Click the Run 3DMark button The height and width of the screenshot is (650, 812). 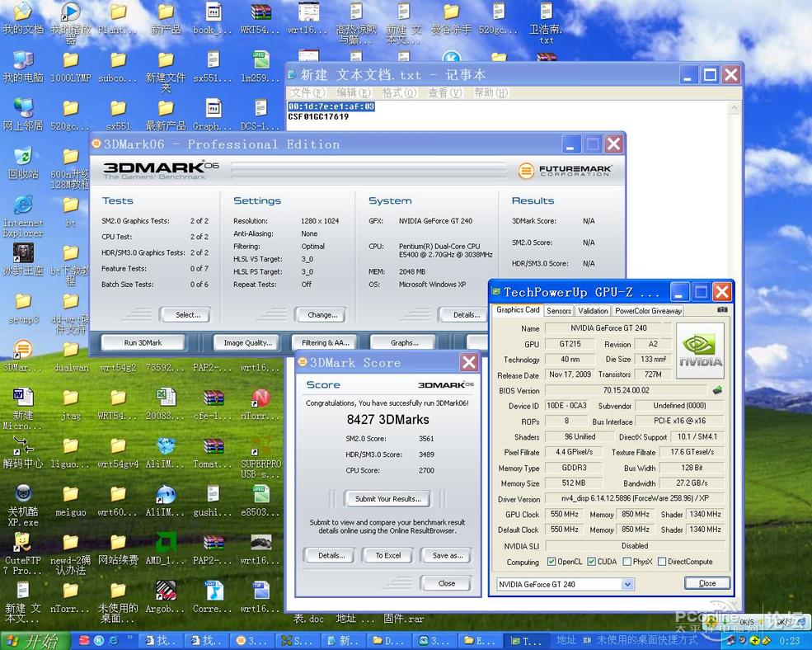143,342
